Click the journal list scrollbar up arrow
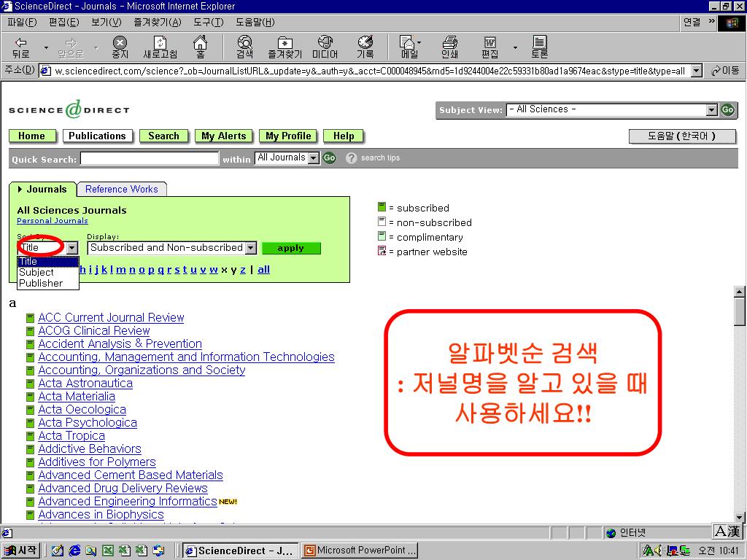747x560 pixels. (x=739, y=292)
